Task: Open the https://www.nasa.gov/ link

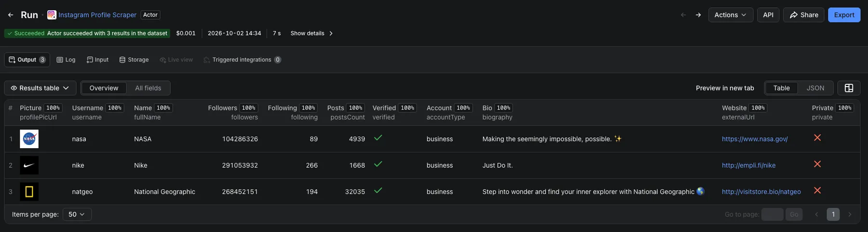Action: click(755, 139)
